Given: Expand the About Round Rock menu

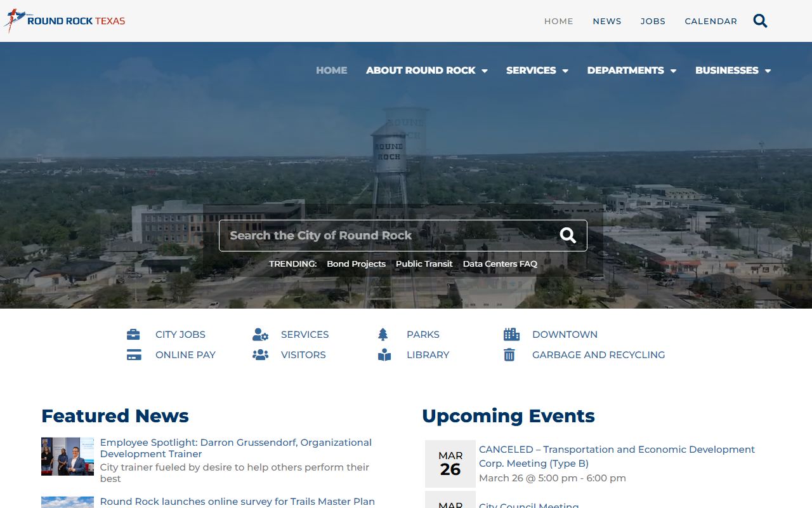Looking at the screenshot, I should click(x=426, y=70).
